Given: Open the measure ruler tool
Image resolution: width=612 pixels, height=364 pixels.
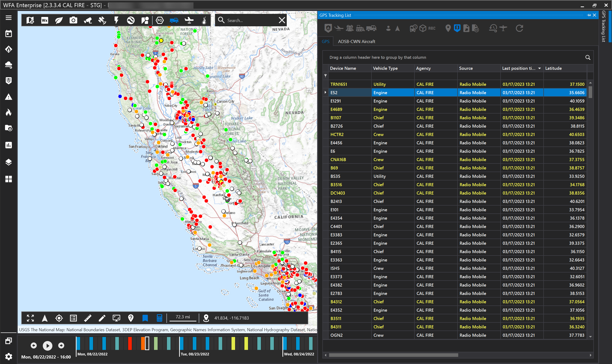Looking at the screenshot, I should (88, 318).
